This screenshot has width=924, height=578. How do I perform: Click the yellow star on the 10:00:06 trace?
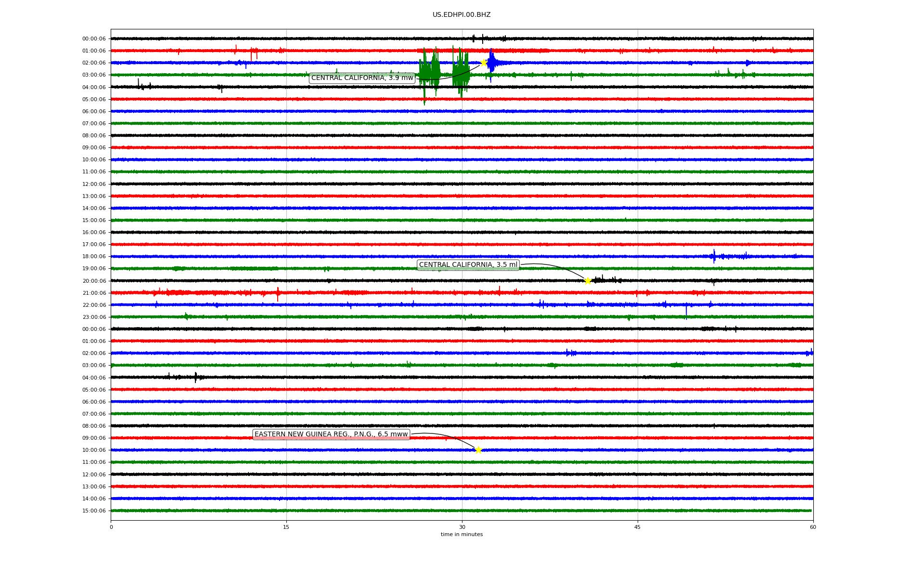click(x=478, y=450)
